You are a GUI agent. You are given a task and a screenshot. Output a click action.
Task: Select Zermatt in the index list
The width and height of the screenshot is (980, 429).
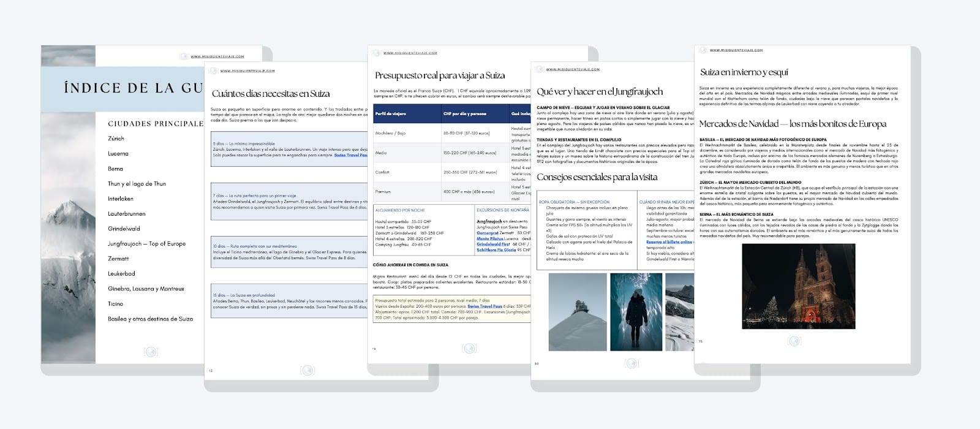[x=118, y=259]
